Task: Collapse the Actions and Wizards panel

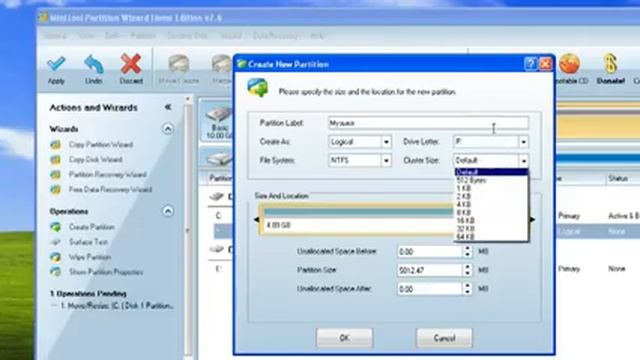Action: pos(168,107)
